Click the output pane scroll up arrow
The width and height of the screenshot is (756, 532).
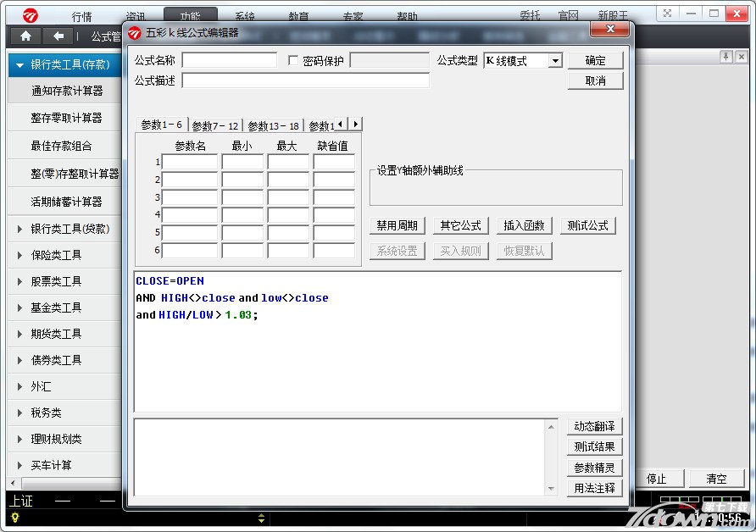[x=551, y=426]
